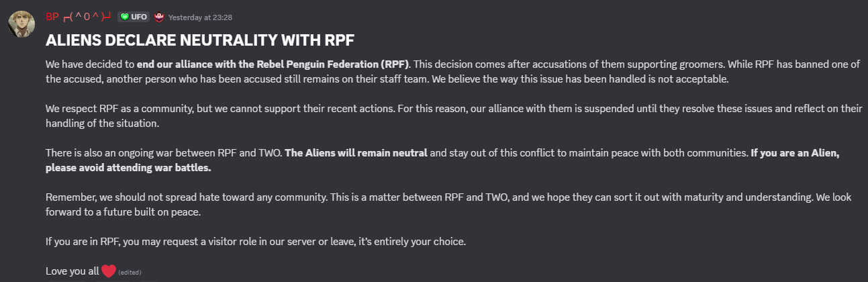Click the 'forward to a future built on peace' line

pyautogui.click(x=123, y=212)
